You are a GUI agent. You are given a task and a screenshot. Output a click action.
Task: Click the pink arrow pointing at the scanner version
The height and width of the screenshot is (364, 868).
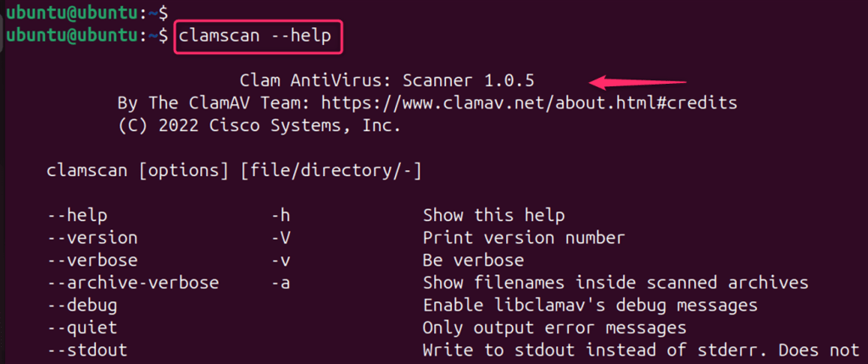tap(637, 82)
